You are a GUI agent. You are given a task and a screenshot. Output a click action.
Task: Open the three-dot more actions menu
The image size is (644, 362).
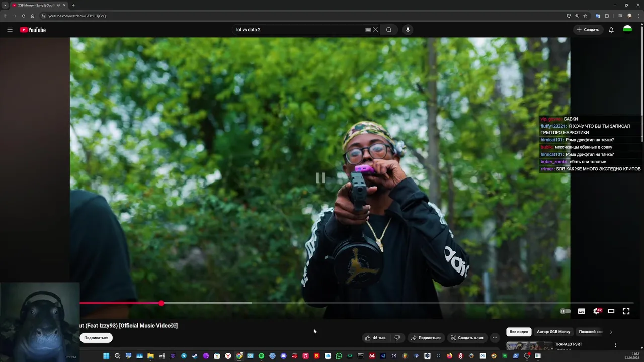tap(495, 338)
